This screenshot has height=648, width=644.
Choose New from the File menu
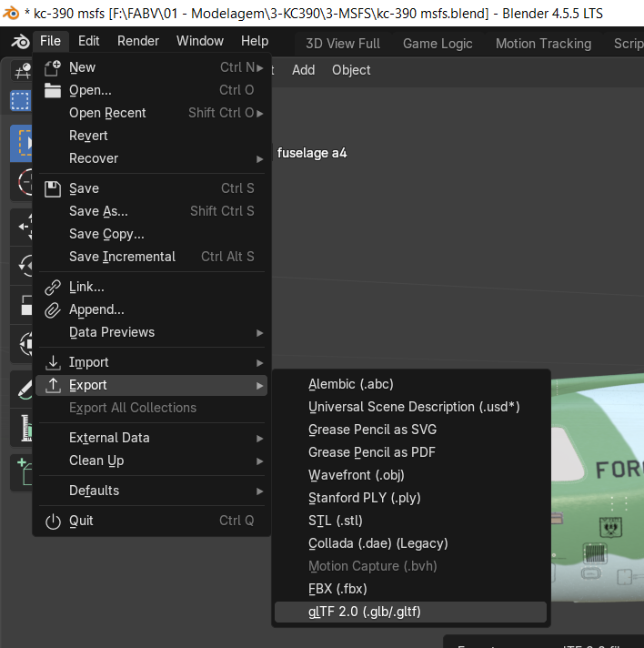[152, 67]
